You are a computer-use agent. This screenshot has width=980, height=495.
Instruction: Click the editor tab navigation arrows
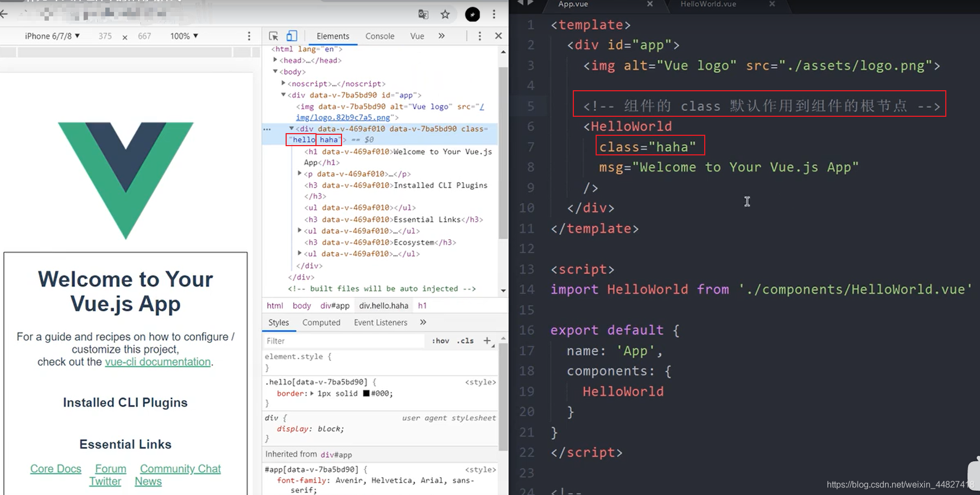point(526,3)
